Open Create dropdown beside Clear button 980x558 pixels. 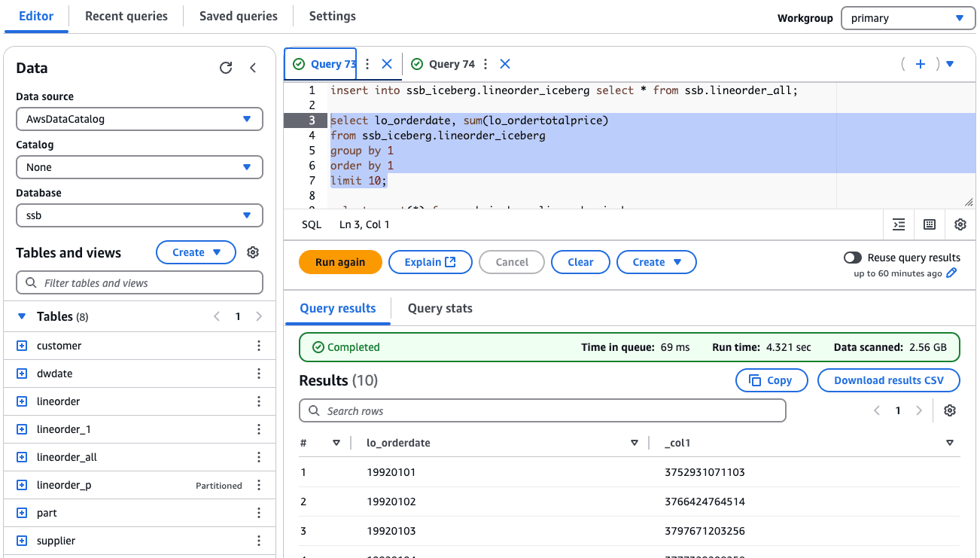click(656, 262)
